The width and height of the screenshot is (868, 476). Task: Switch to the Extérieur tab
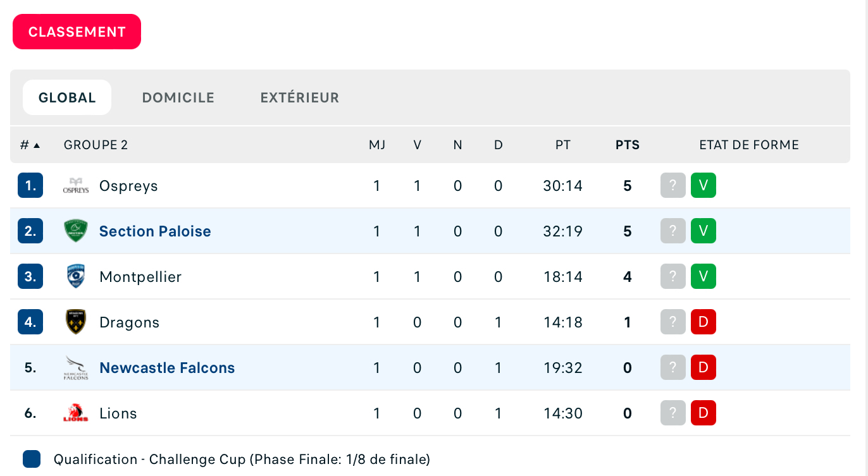[x=300, y=97]
